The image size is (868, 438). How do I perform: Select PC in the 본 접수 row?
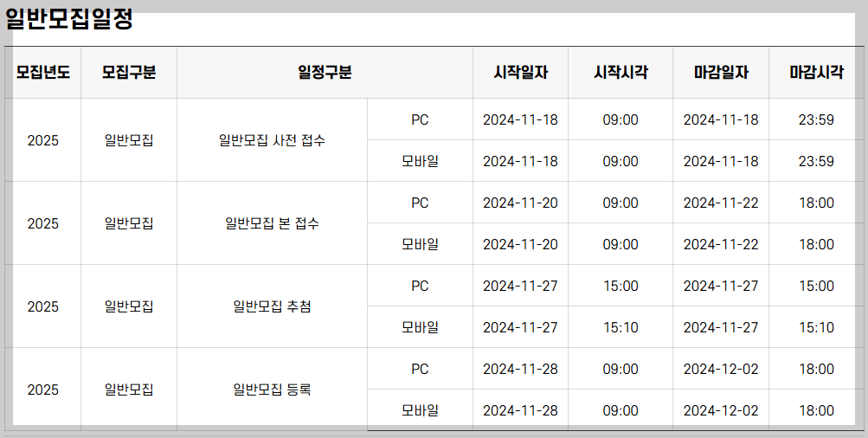point(421,203)
